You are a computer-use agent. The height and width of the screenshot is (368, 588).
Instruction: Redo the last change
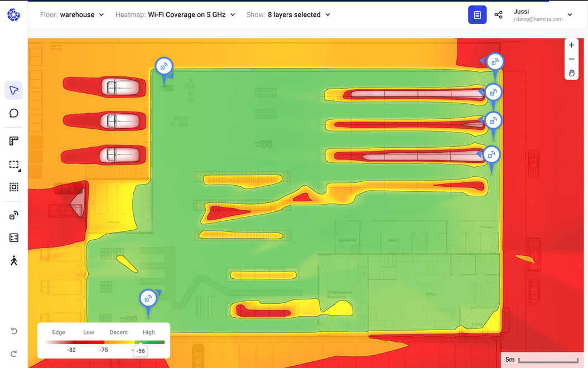point(13,353)
